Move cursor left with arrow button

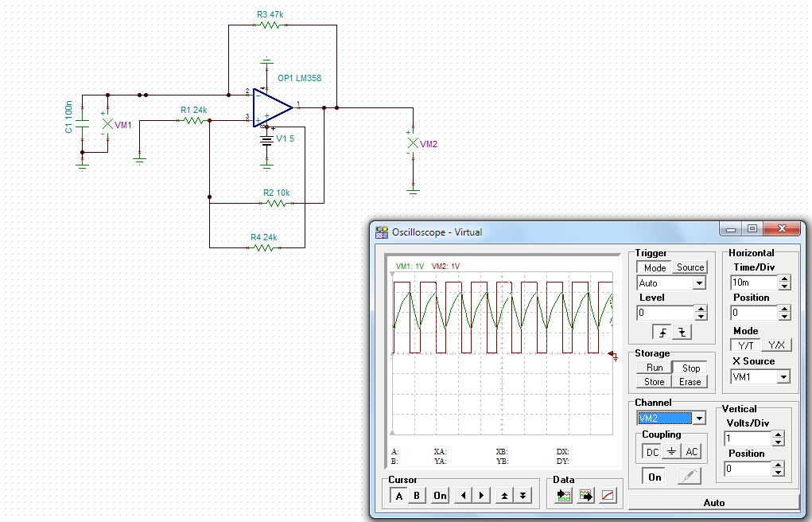click(x=464, y=496)
